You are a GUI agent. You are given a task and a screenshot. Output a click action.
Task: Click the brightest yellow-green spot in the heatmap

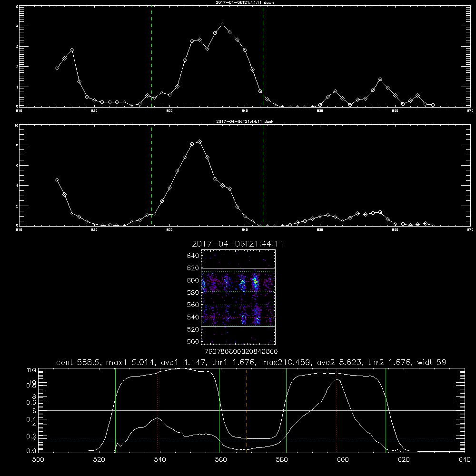[x=256, y=282]
